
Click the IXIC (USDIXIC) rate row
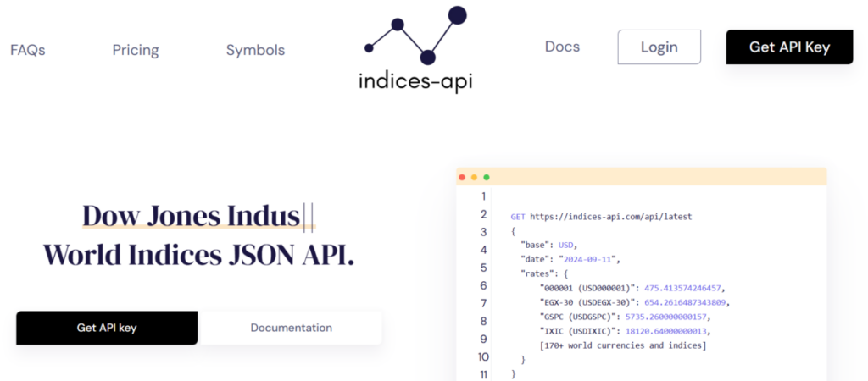pyautogui.click(x=625, y=331)
